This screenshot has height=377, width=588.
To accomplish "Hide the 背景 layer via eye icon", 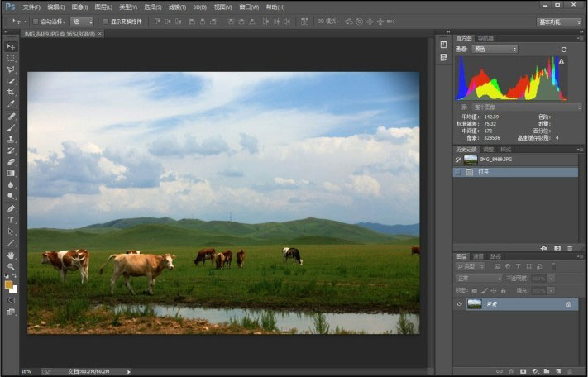I will [x=460, y=304].
